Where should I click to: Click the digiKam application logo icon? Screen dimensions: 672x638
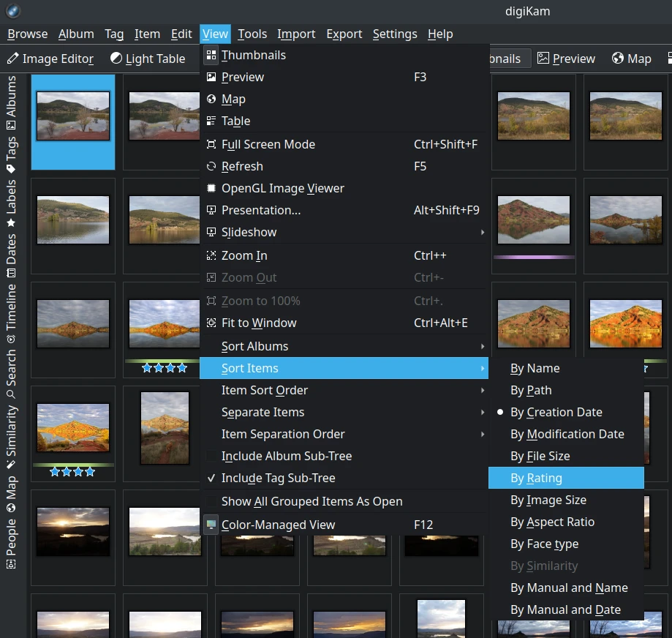pos(13,11)
